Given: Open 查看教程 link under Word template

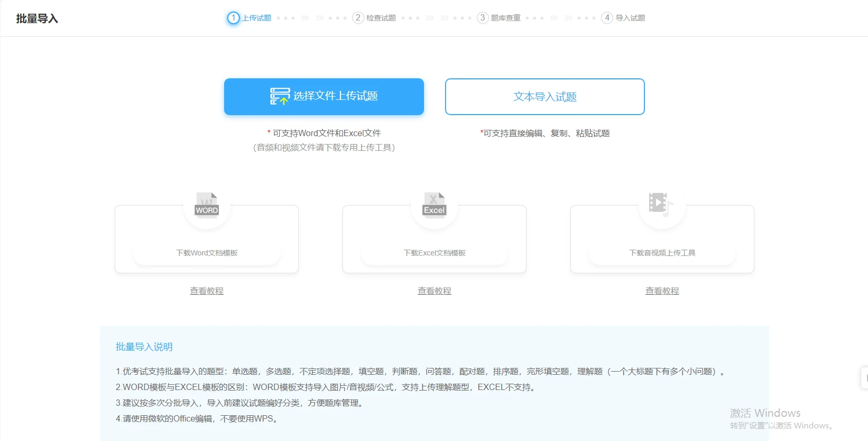Looking at the screenshot, I should click(207, 291).
